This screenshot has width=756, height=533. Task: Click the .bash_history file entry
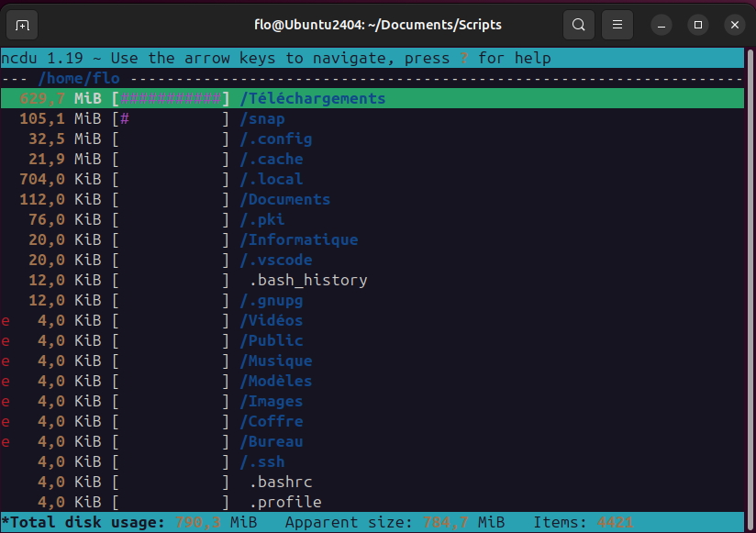(x=306, y=280)
